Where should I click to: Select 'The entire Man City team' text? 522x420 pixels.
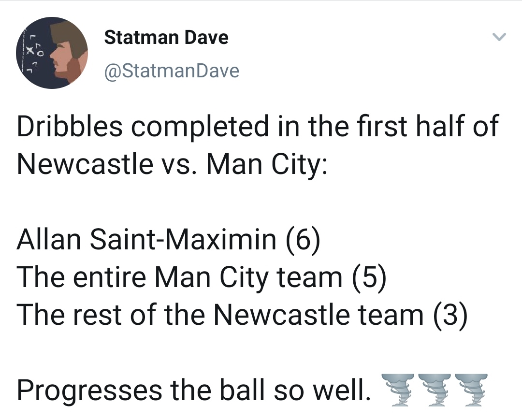tap(180, 277)
